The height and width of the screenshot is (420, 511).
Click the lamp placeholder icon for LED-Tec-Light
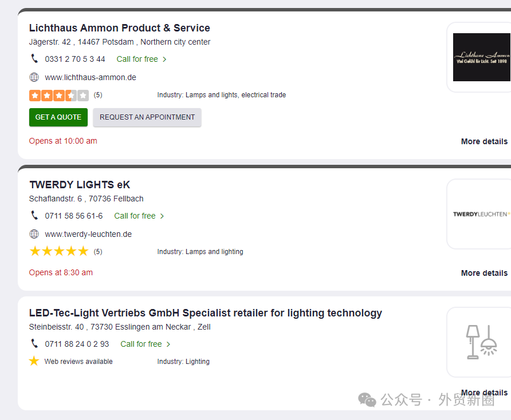coord(481,342)
